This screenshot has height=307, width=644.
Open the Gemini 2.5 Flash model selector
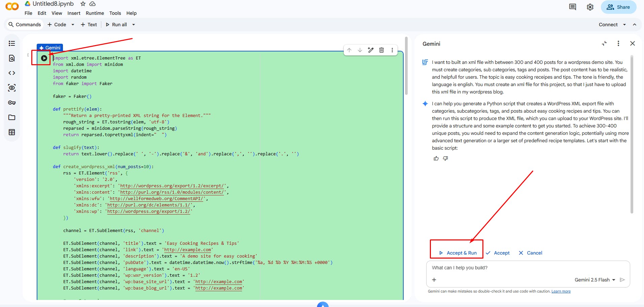tap(595, 280)
